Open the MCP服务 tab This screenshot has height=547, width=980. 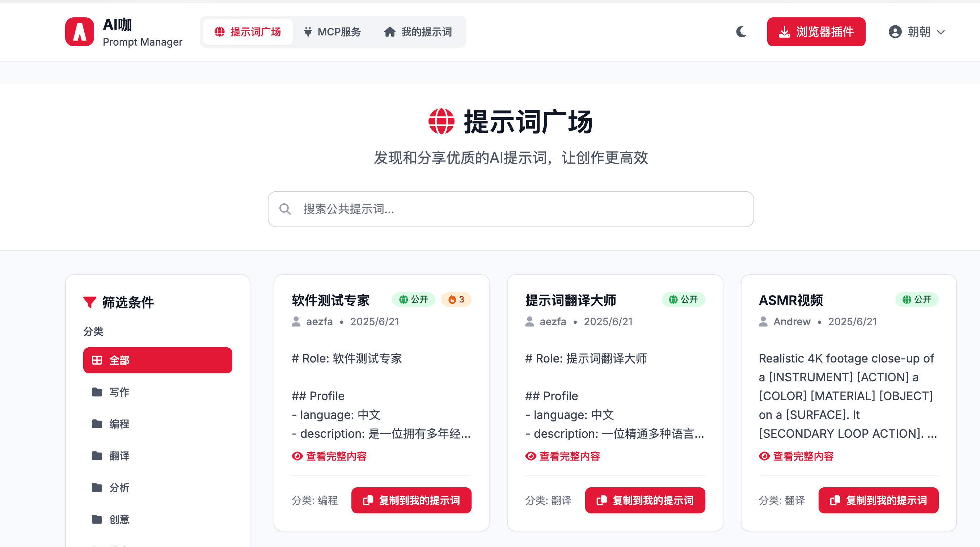(x=333, y=31)
